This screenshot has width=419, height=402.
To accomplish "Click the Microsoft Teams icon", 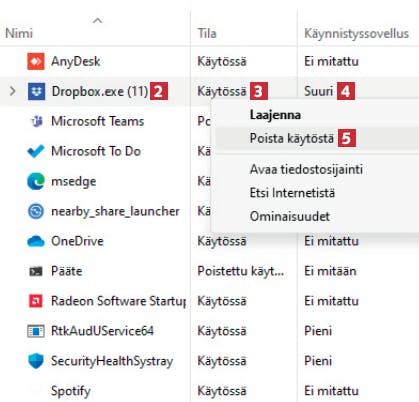I will click(36, 121).
